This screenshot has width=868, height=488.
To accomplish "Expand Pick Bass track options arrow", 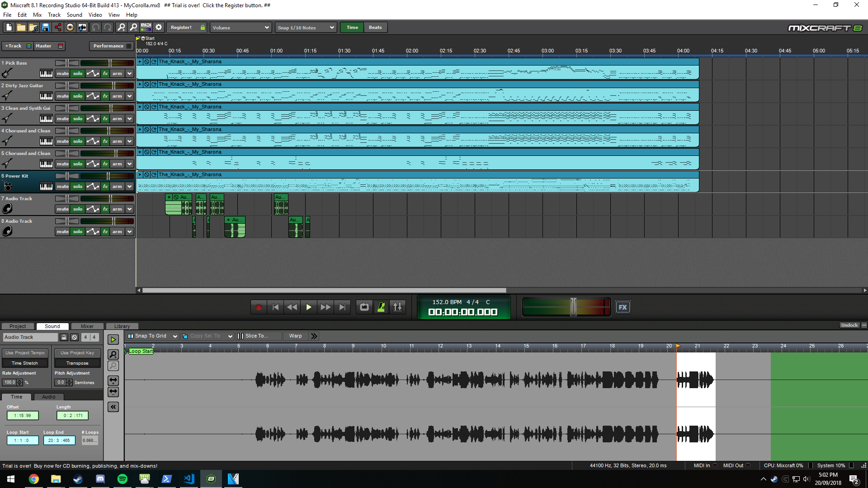I will pyautogui.click(x=130, y=74).
